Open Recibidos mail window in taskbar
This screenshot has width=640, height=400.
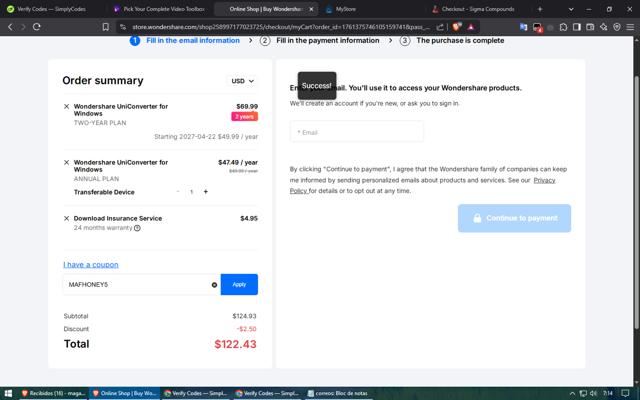pyautogui.click(x=53, y=393)
